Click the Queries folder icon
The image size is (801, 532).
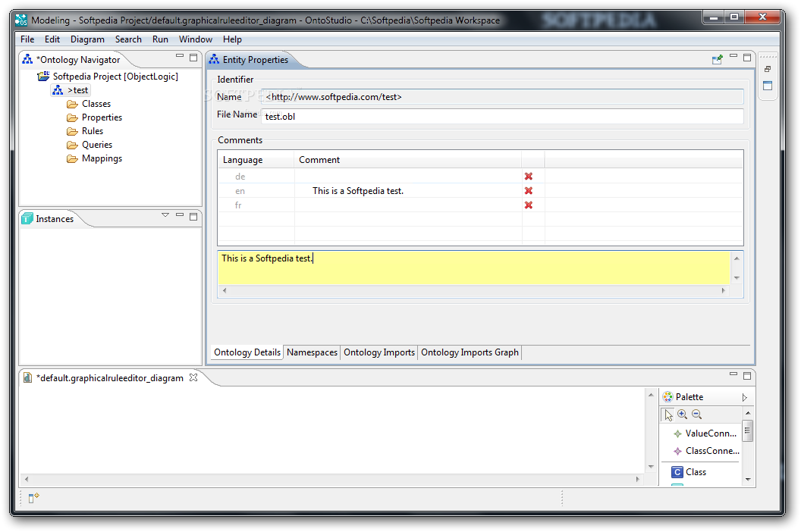(x=72, y=145)
